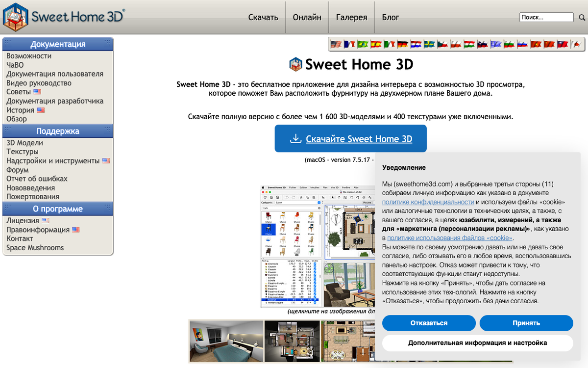Open Возможности in the sidebar

click(x=29, y=56)
